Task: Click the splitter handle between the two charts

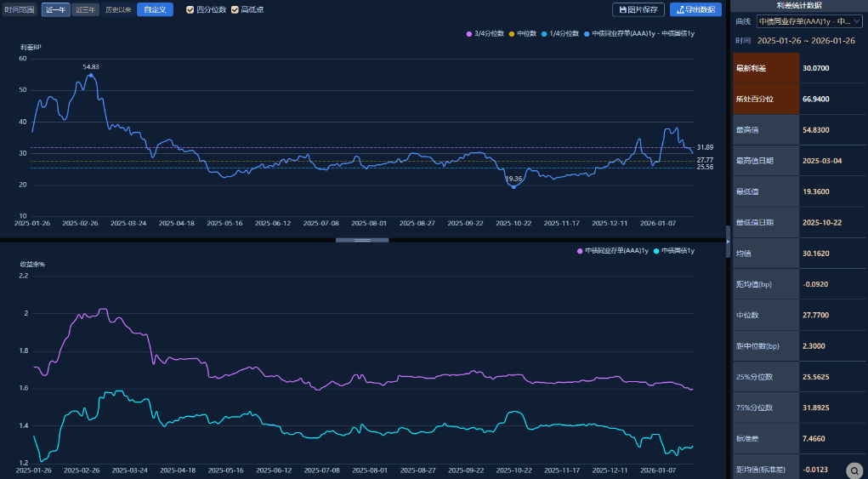Action: tap(362, 240)
